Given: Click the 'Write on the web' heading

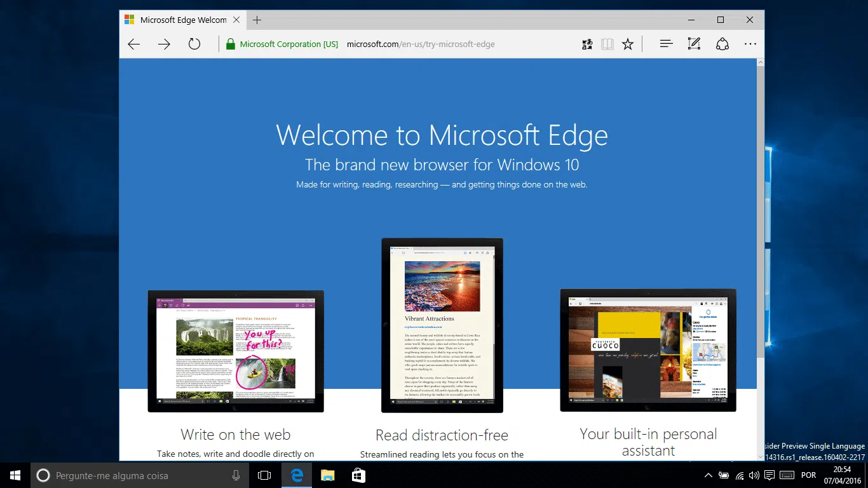Looking at the screenshot, I should (236, 435).
